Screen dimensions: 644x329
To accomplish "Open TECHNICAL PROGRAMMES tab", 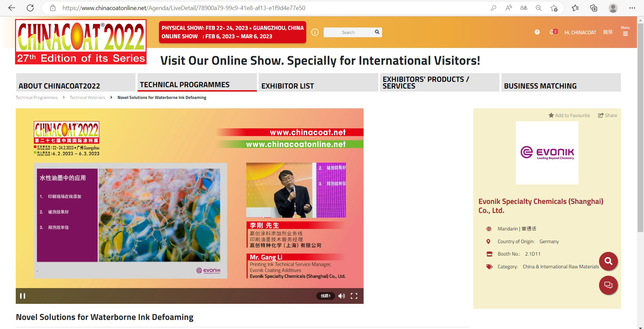I will [x=197, y=82].
